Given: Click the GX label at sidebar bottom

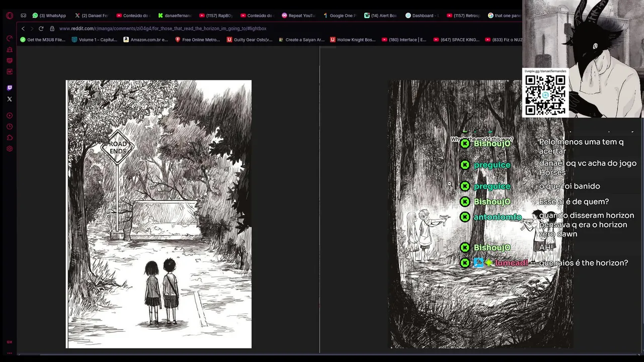Looking at the screenshot, I should [x=9, y=342].
